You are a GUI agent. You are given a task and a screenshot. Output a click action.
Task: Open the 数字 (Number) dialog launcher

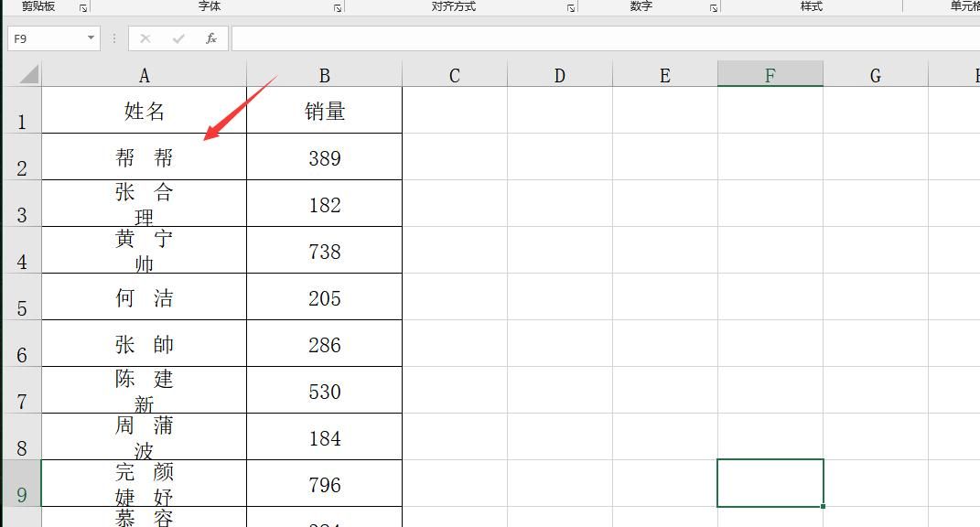711,7
